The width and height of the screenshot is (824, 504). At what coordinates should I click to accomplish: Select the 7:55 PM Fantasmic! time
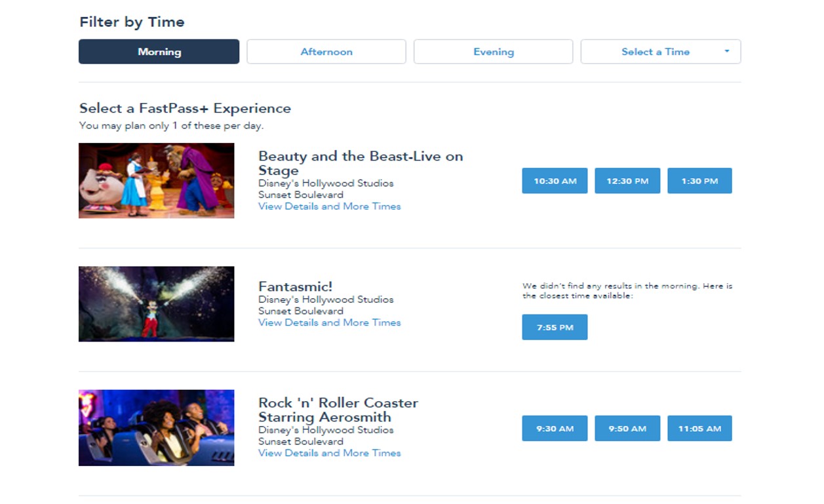(555, 327)
